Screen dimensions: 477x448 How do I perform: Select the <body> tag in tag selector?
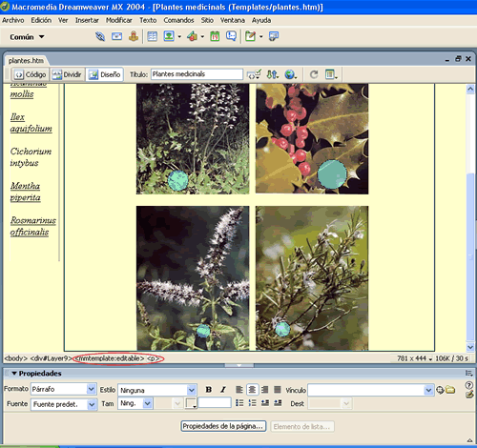(x=15, y=358)
